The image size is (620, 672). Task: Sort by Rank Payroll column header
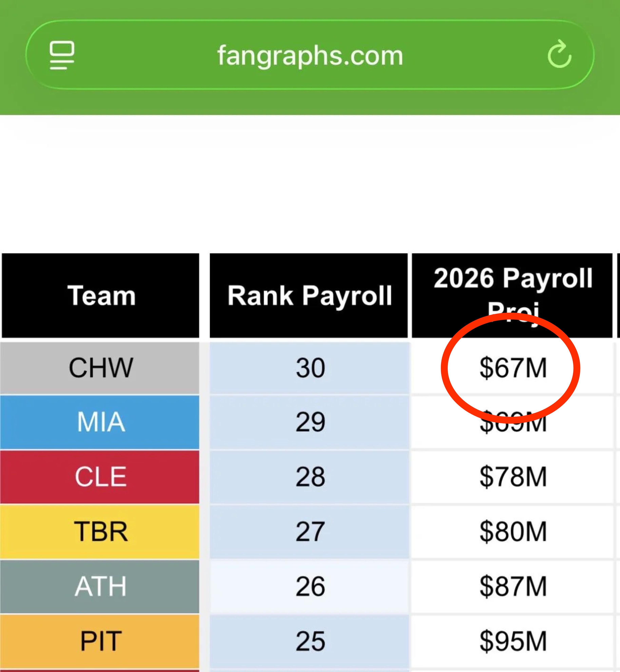coord(309,296)
